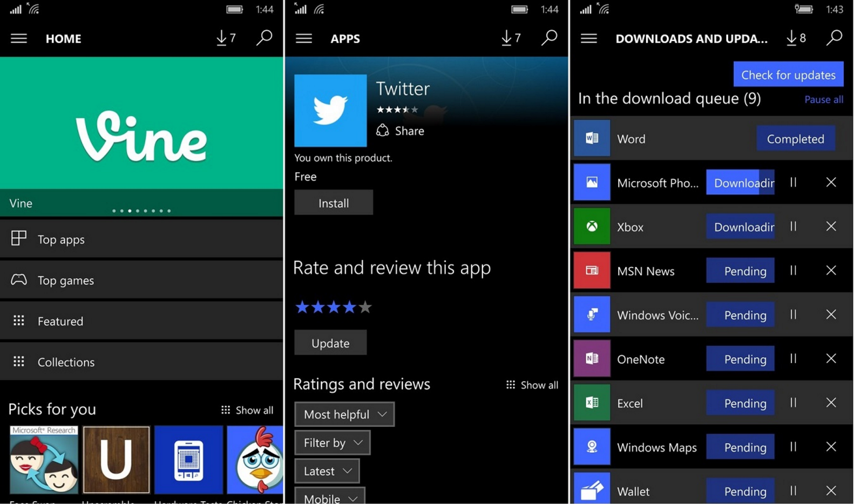Cancel the Wallet pending download
Viewport: 854px width, 504px height.
(831, 491)
